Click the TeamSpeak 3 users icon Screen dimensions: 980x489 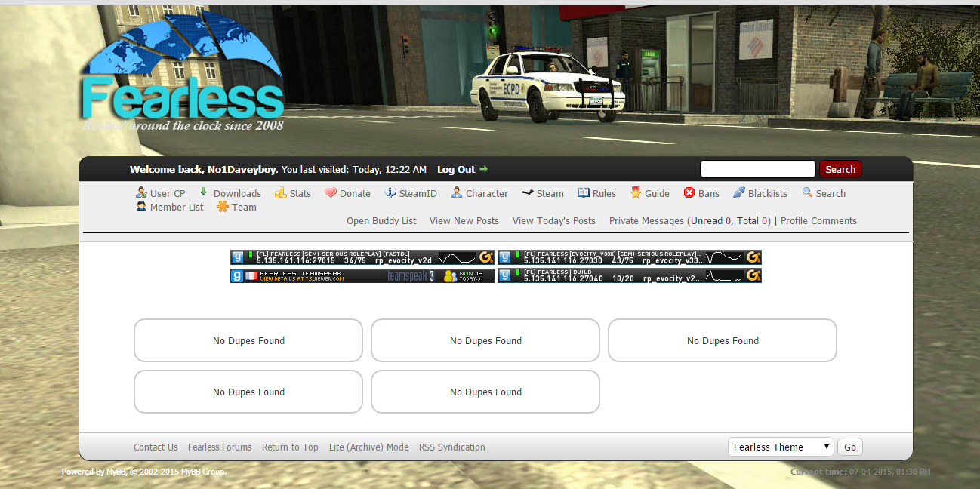pos(450,275)
